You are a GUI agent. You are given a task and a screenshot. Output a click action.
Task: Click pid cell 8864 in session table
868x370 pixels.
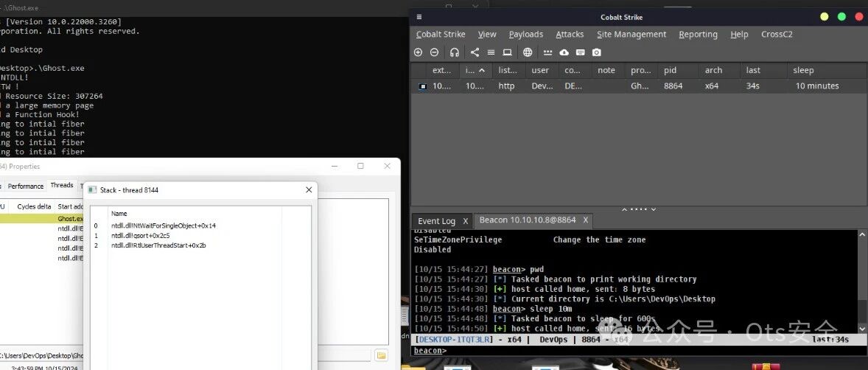(673, 85)
